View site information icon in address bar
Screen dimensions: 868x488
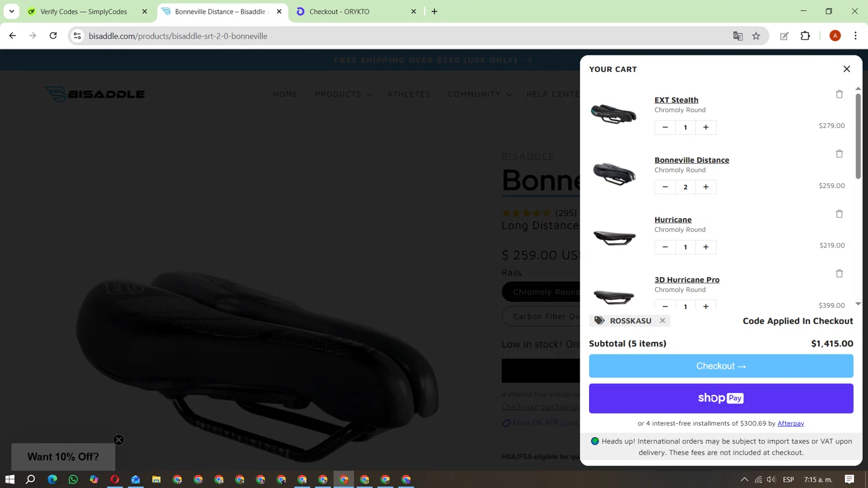click(77, 36)
